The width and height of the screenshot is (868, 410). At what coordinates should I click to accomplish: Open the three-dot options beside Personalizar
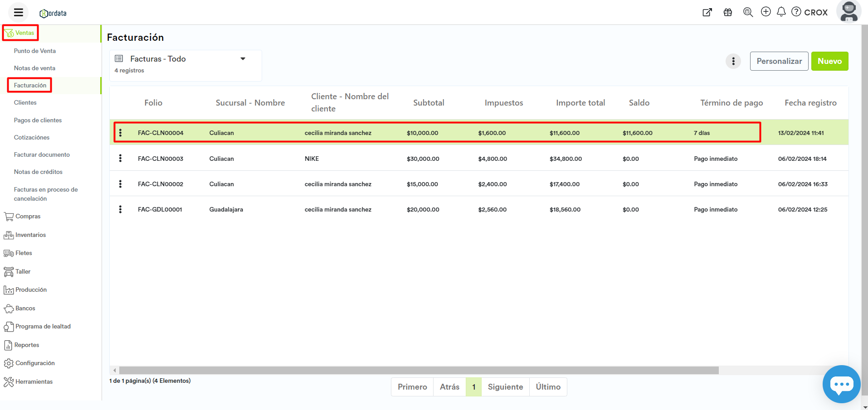[x=733, y=61]
